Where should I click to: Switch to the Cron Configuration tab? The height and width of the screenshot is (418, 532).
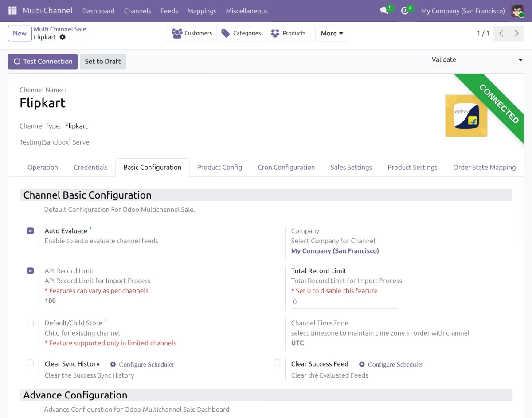(286, 167)
